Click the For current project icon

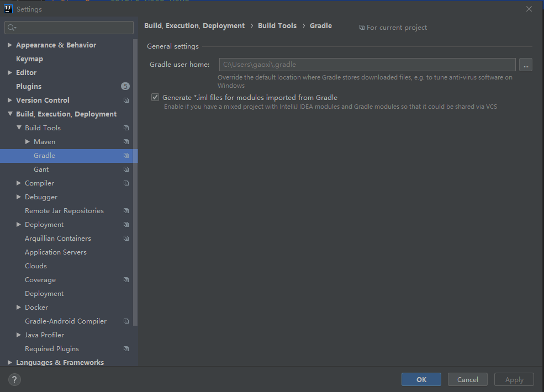click(x=362, y=28)
